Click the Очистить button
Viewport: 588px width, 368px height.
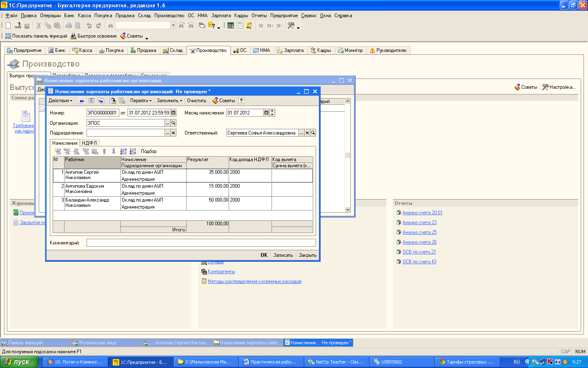[196, 101]
